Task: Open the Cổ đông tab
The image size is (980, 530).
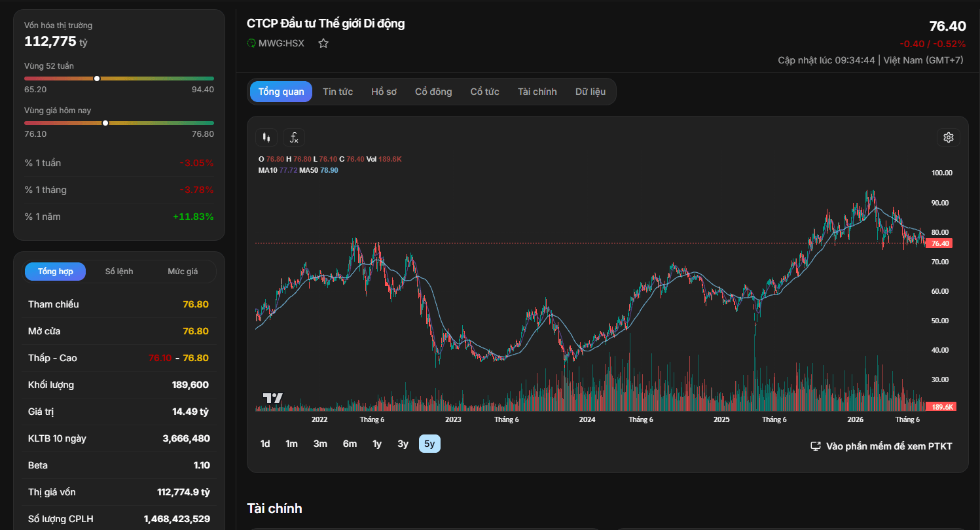Action: pos(433,92)
